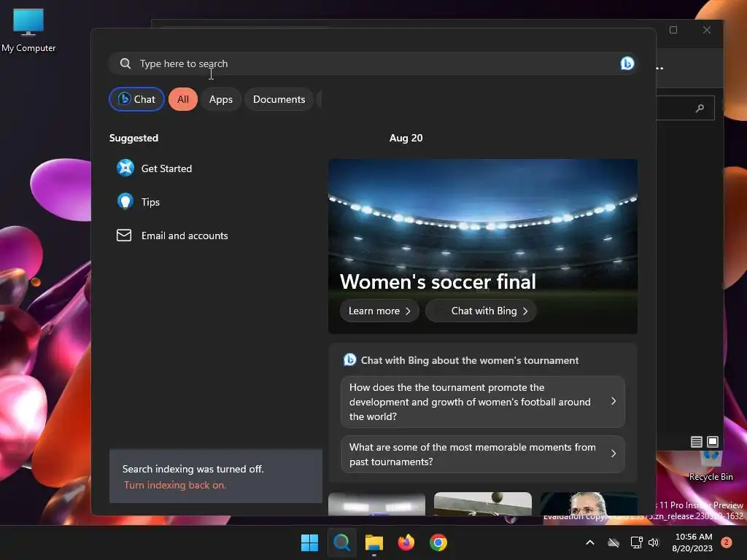
Task: Open the first news thumbnail at bottom
Action: pyautogui.click(x=377, y=504)
